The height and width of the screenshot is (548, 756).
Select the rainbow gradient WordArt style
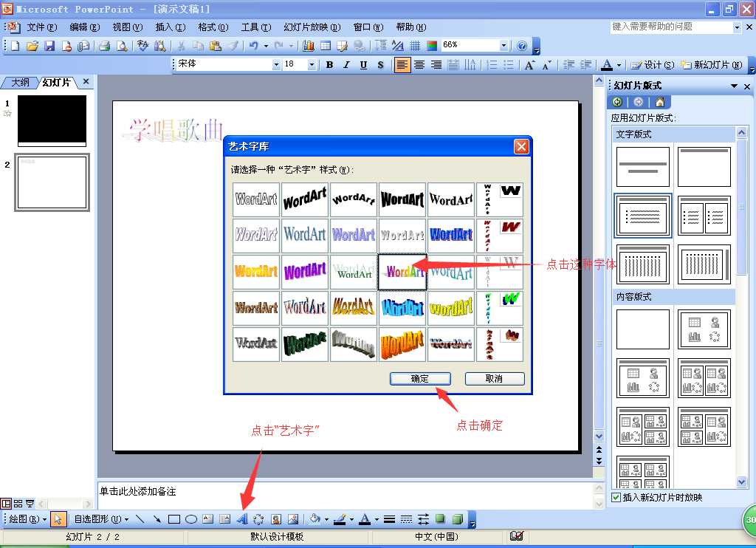coord(402,272)
